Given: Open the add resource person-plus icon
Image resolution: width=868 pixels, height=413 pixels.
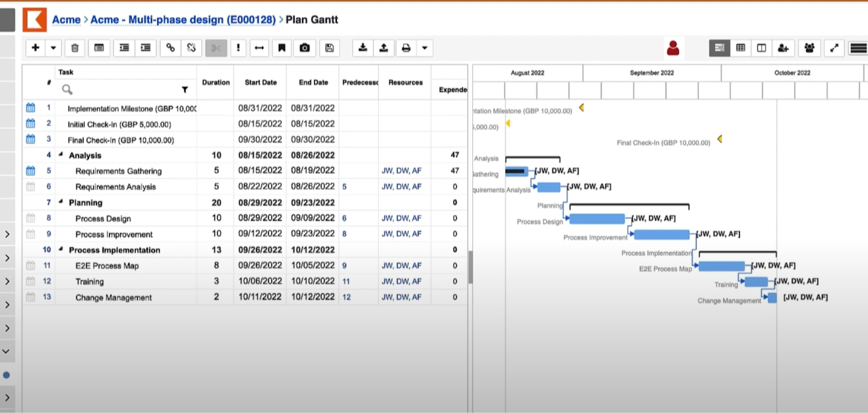Looking at the screenshot, I should [783, 48].
